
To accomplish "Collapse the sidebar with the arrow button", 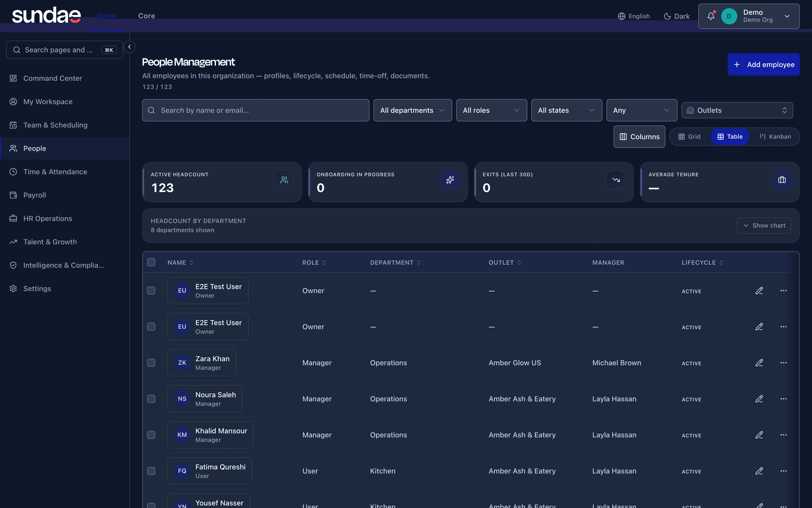I will pos(129,47).
